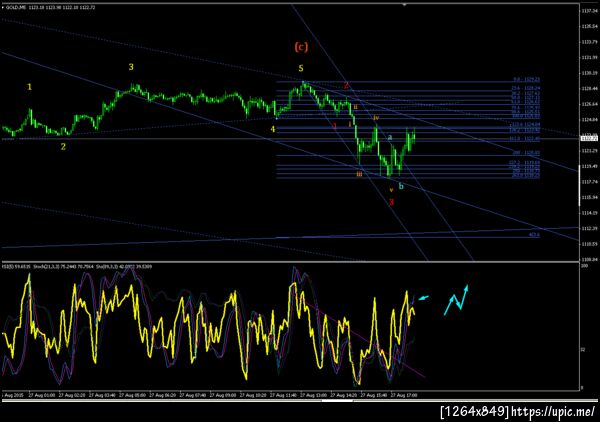The width and height of the screenshot is (600, 422).
Task: Select the cyan zigzag up-arrow drawing
Action: tap(456, 300)
